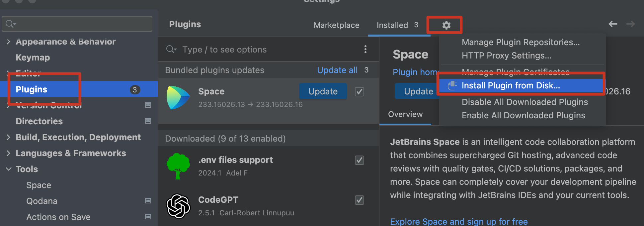Choose Disable All Downloaded Plugins
The width and height of the screenshot is (644, 226).
(525, 102)
